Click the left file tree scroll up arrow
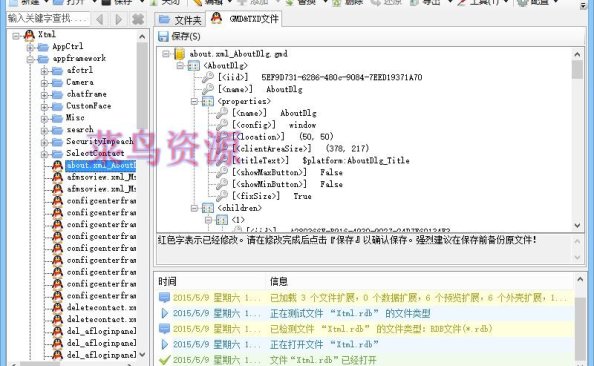 point(142,37)
